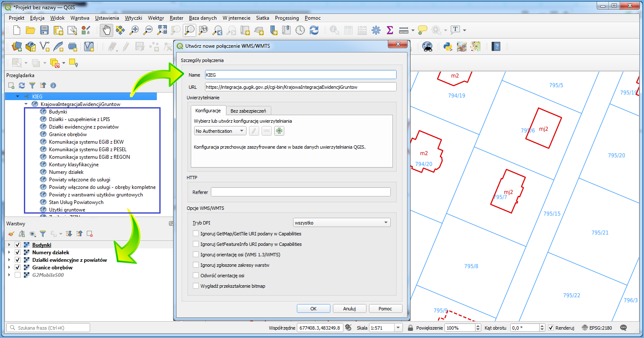Click the Zoom full extent icon
Image resolution: width=644 pixels, height=338 pixels.
[162, 30]
